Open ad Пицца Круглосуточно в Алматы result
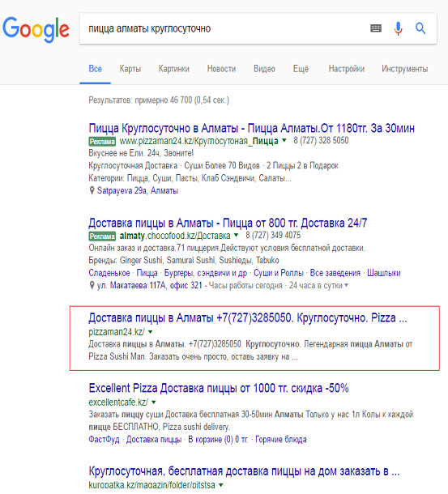 (x=252, y=128)
